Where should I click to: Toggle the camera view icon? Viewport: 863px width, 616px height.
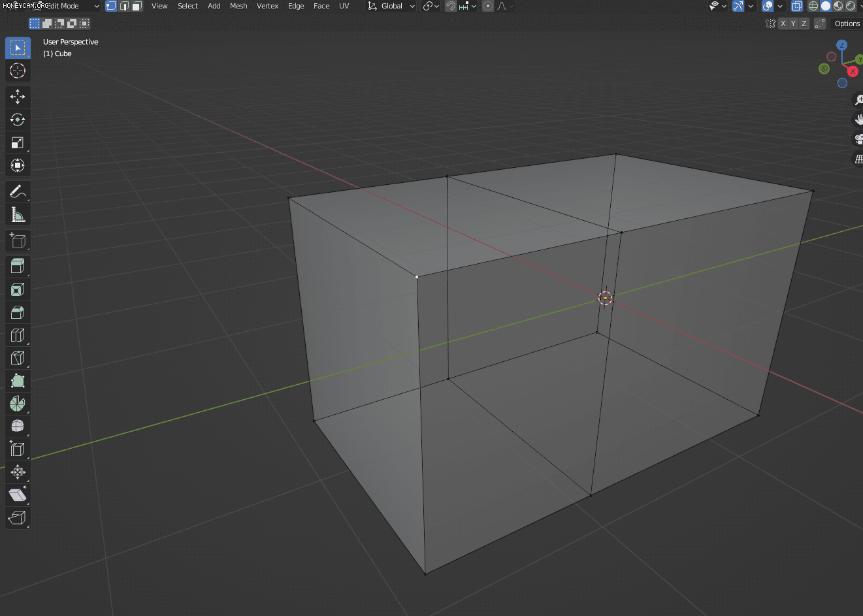pyautogui.click(x=858, y=139)
